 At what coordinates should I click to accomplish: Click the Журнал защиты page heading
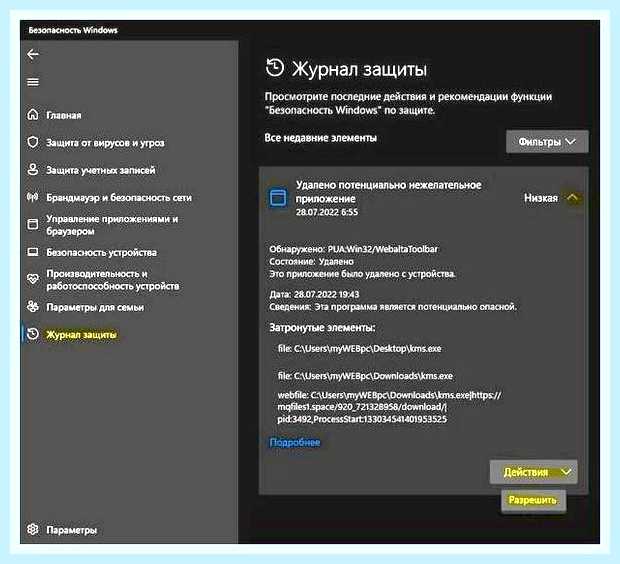[x=359, y=69]
